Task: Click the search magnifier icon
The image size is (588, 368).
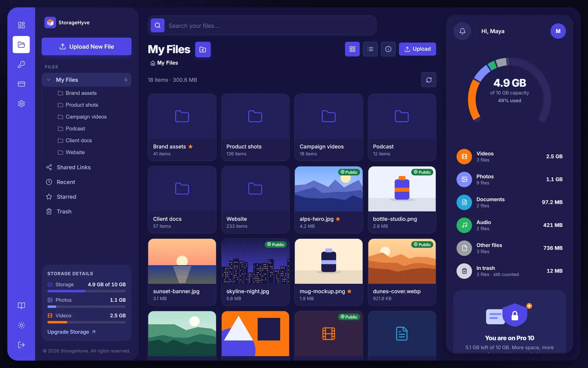Action: 158,25
